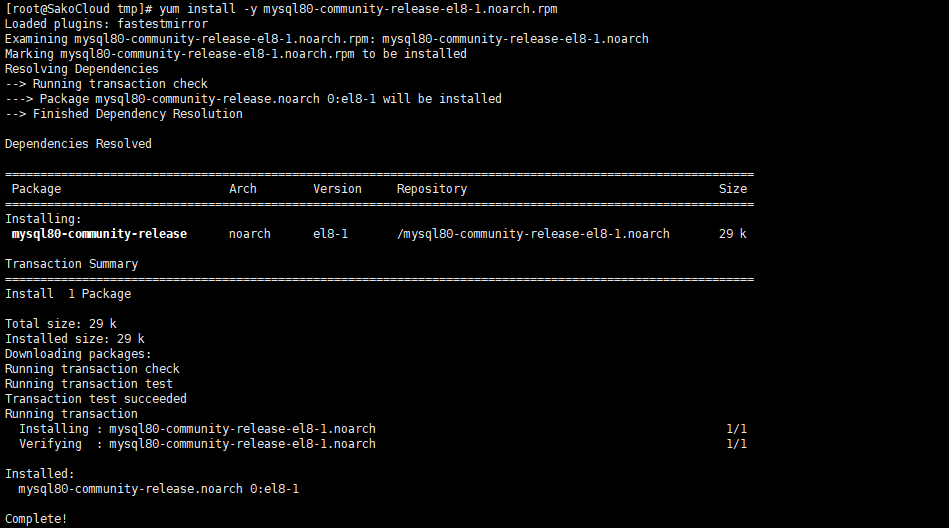Click the "noarch" arch value
Screen dimensions: 949x528
click(250, 234)
